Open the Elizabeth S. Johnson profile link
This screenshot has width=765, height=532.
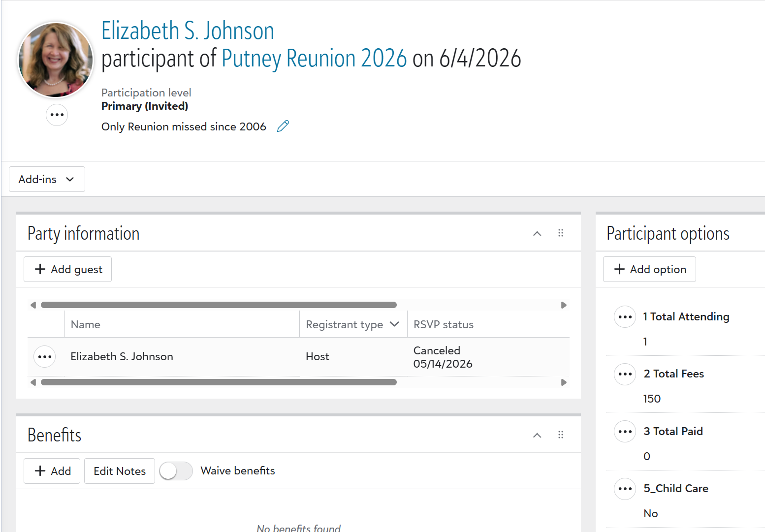pos(188,31)
